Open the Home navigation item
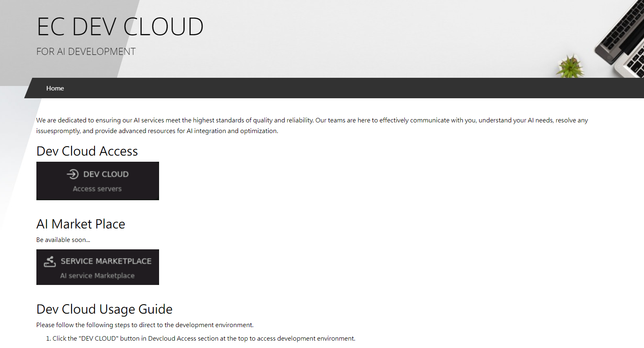The height and width of the screenshot is (348, 644). pyautogui.click(x=55, y=88)
